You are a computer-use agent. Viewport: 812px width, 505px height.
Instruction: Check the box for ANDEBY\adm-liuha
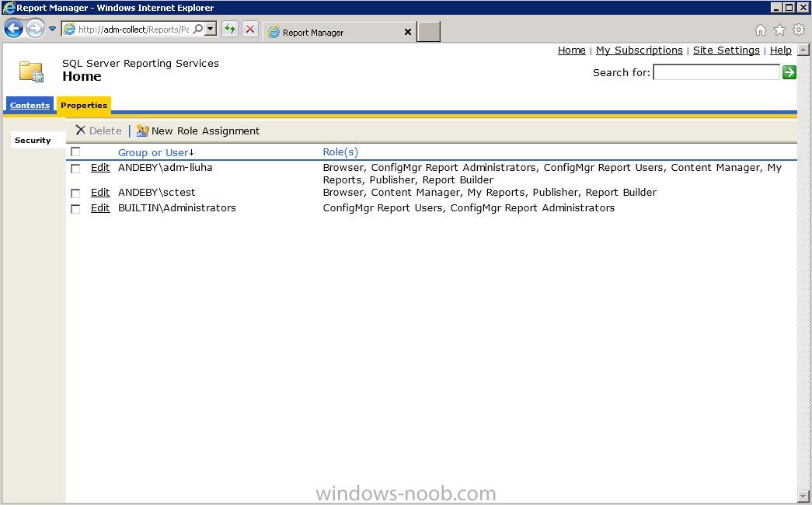(x=75, y=169)
